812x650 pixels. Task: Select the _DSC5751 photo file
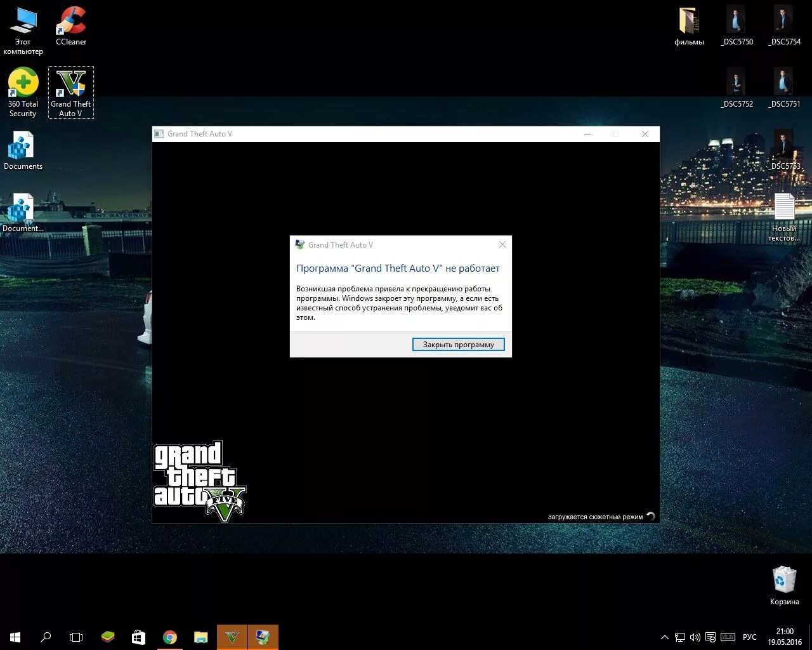pos(785,88)
